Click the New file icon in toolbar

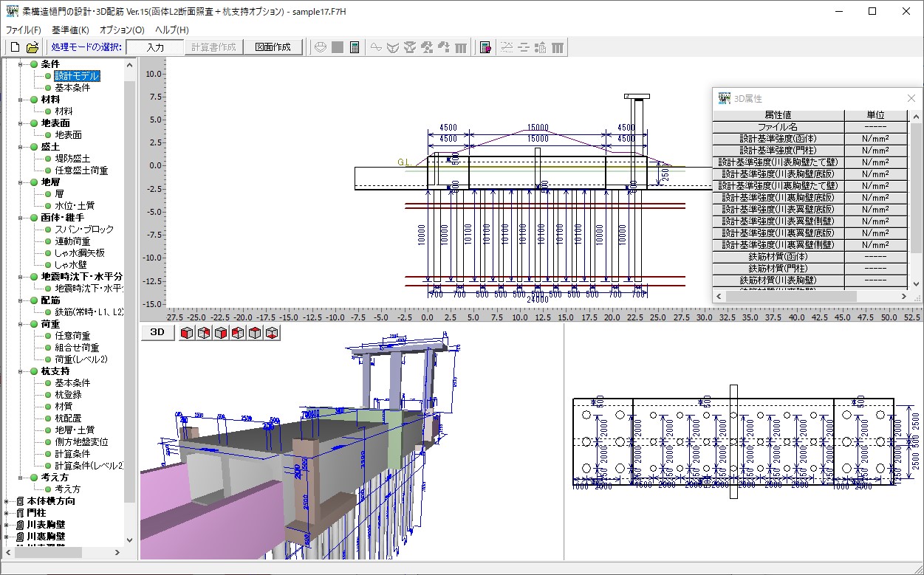tap(15, 47)
